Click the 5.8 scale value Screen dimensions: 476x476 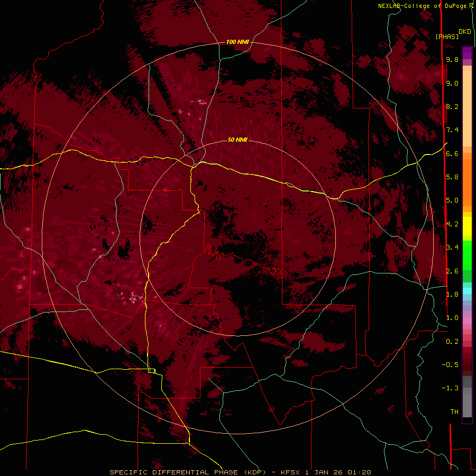(x=452, y=177)
